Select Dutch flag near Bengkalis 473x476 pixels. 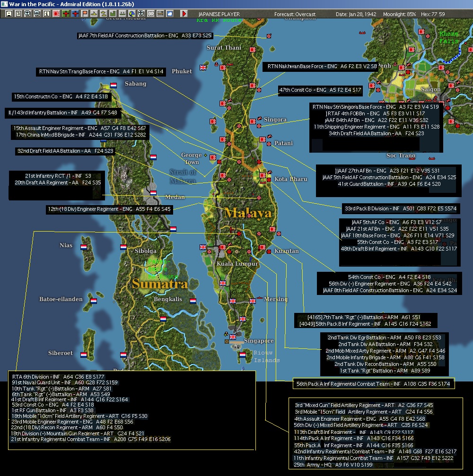[193, 301]
